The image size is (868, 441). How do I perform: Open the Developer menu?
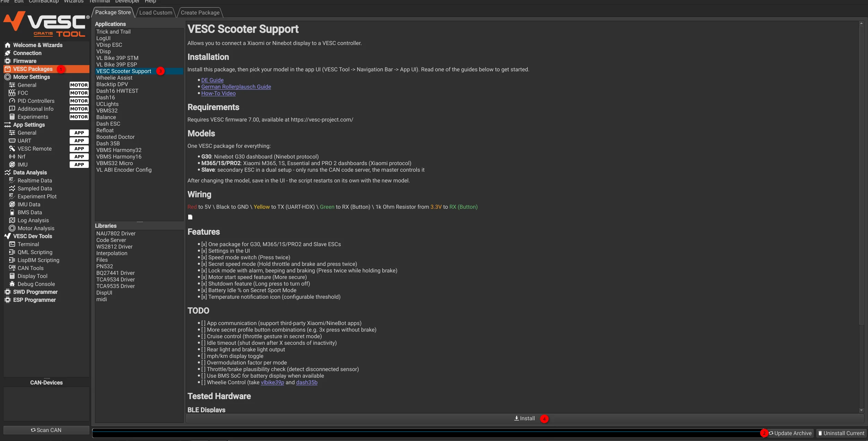tap(127, 1)
